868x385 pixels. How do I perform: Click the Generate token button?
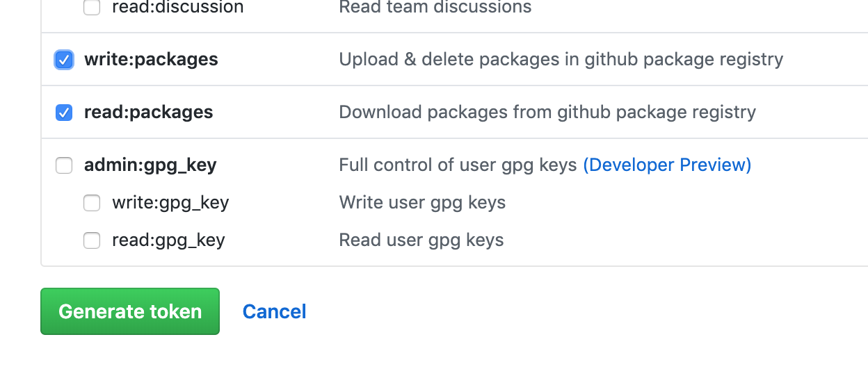click(x=130, y=311)
